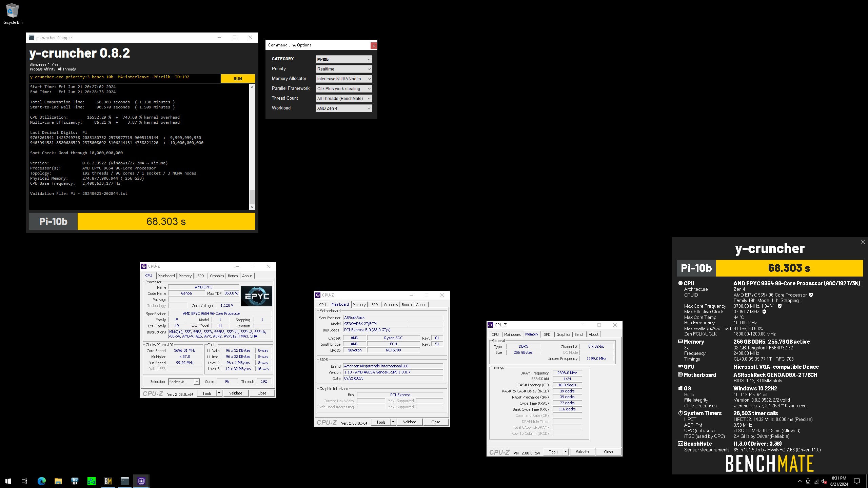
Task: Switch to BenchMate taskbar icon
Action: coord(108,481)
